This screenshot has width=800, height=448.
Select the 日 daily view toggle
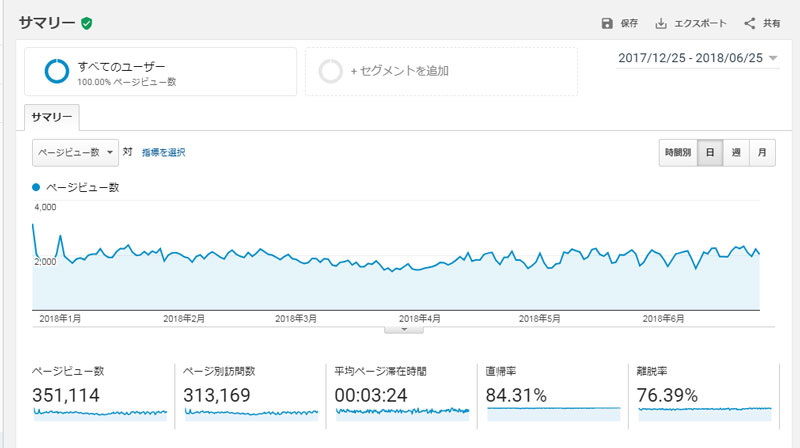pos(710,153)
